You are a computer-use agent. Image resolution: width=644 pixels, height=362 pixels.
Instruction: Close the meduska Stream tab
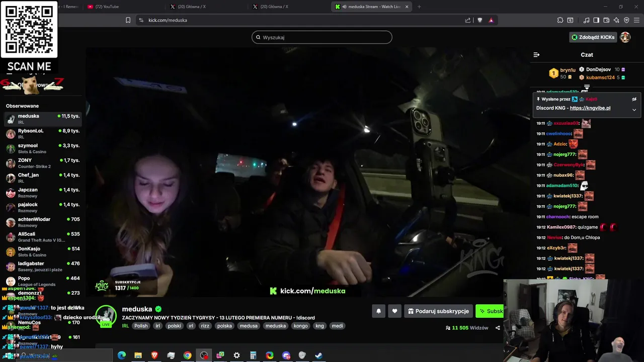click(x=407, y=7)
